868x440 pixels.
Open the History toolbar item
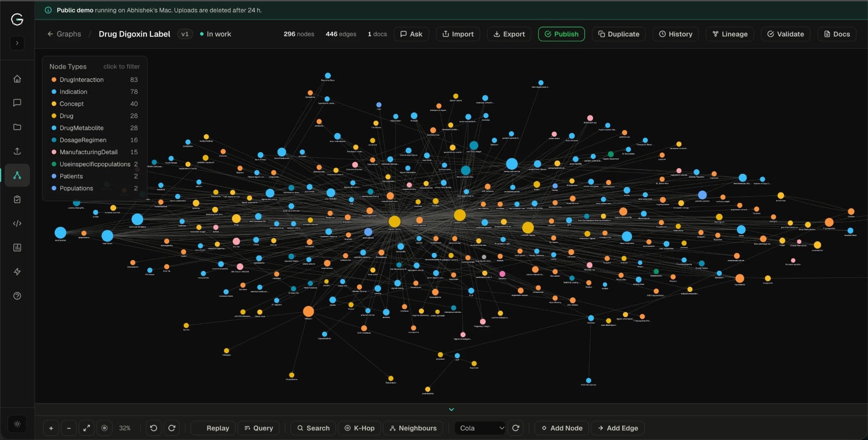[x=675, y=34]
